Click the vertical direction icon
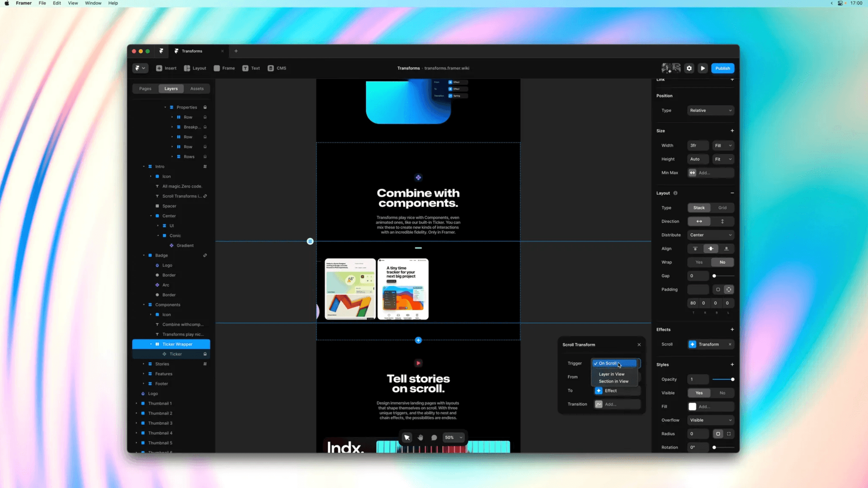 722,222
